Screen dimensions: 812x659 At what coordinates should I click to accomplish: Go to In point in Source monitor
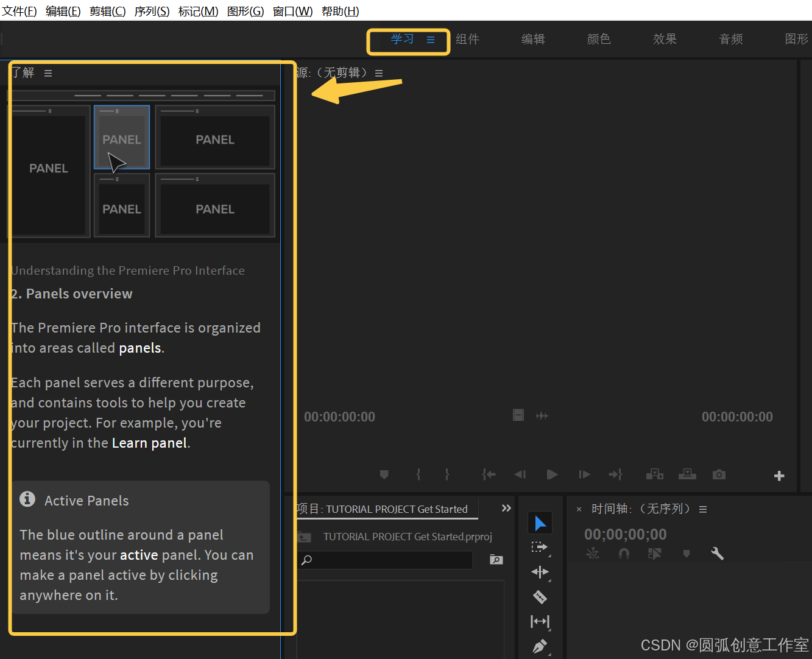point(489,474)
